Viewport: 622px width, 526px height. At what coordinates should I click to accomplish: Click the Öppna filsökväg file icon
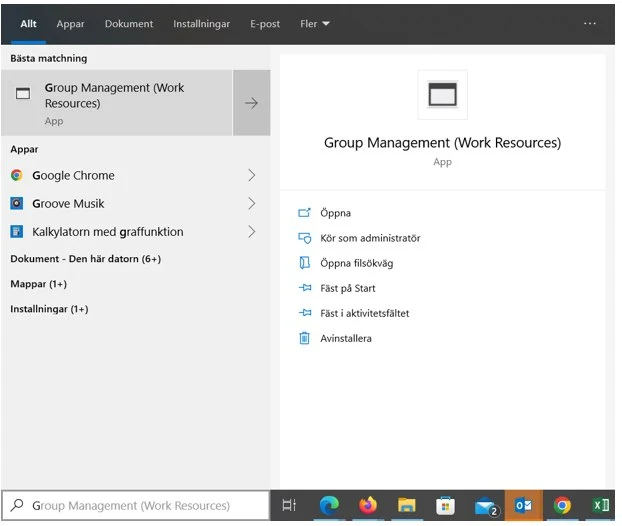[304, 263]
